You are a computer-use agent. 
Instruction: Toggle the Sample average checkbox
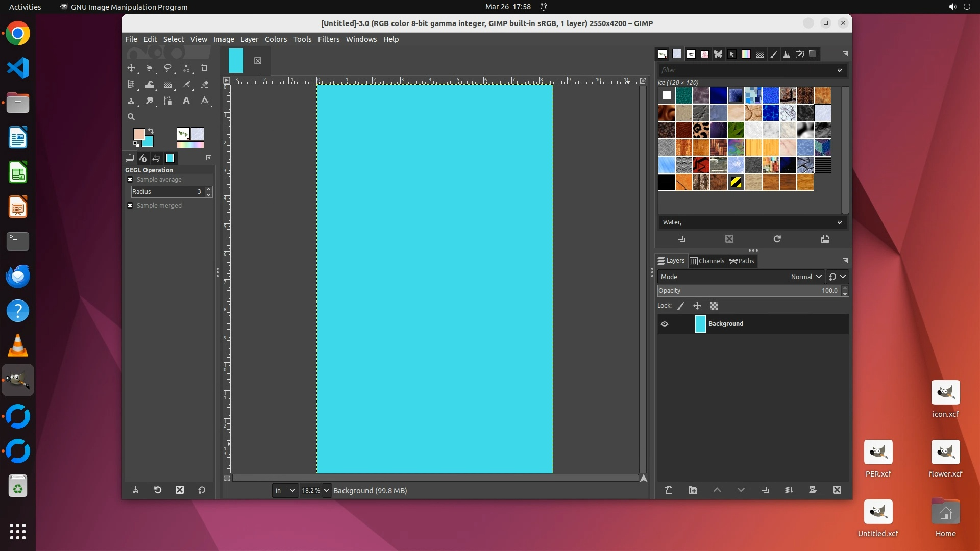pyautogui.click(x=130, y=180)
